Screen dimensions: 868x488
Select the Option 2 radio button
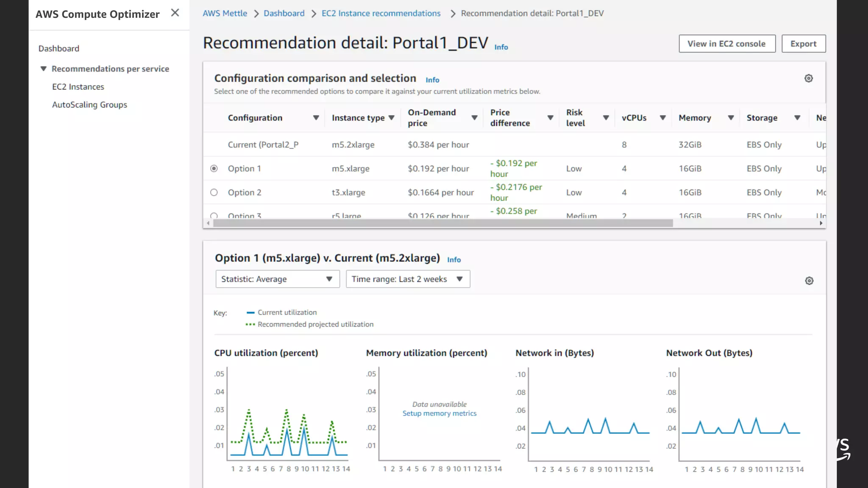[x=214, y=192]
